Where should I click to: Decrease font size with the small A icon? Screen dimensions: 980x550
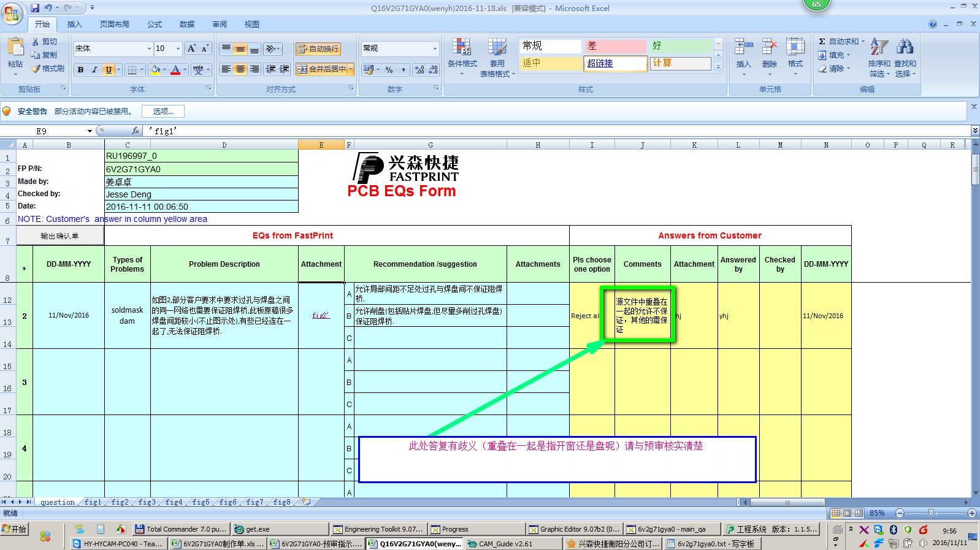(205, 48)
